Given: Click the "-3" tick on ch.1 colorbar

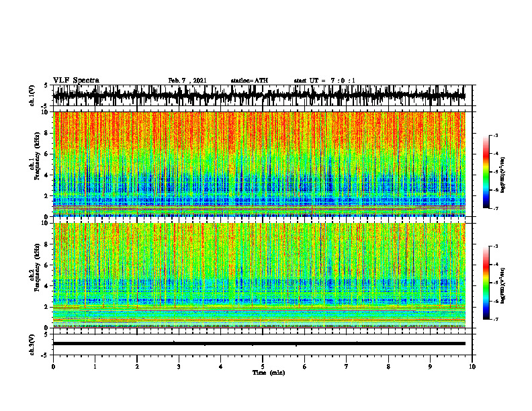Looking at the screenshot, I should (496, 135).
